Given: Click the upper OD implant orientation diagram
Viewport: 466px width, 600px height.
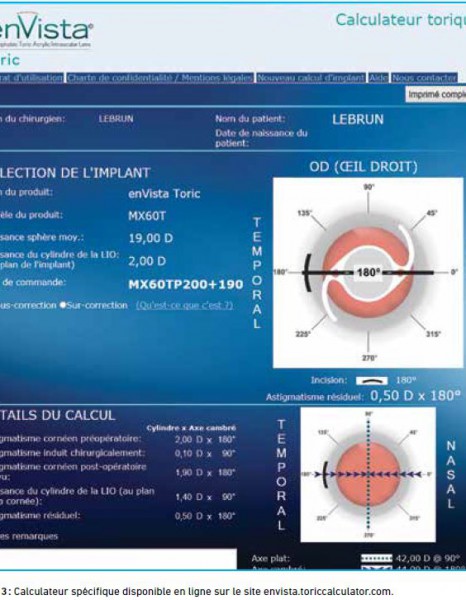Looking at the screenshot, I should 368,272.
